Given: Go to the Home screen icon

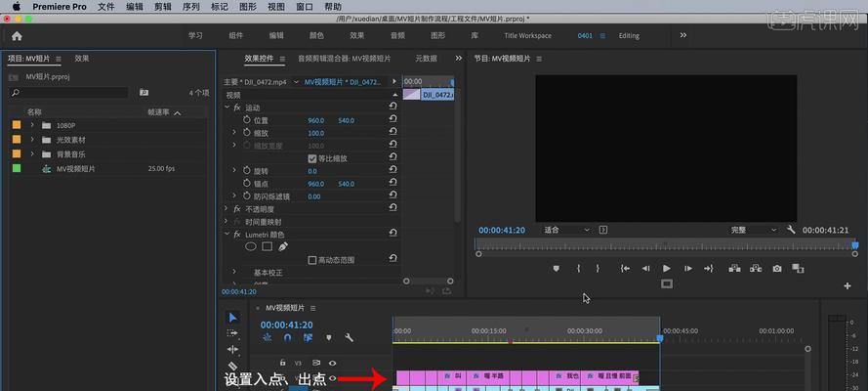Looking at the screenshot, I should pos(17,36).
